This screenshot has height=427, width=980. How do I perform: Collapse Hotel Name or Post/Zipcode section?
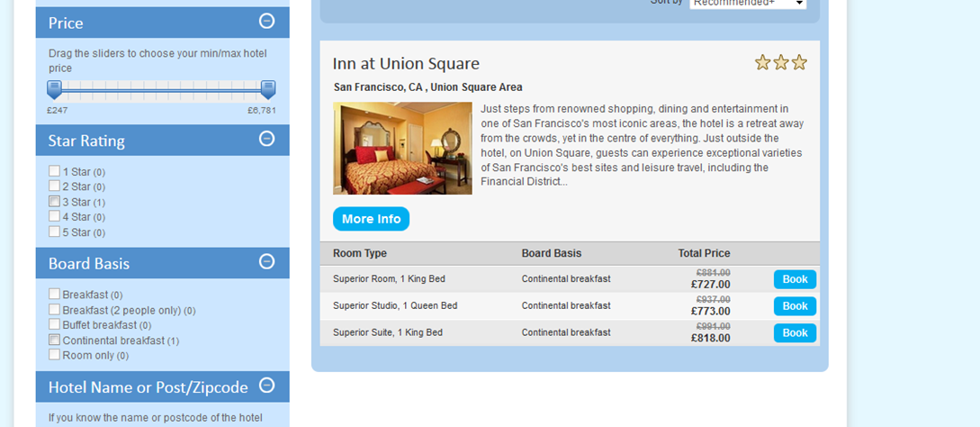tap(266, 386)
